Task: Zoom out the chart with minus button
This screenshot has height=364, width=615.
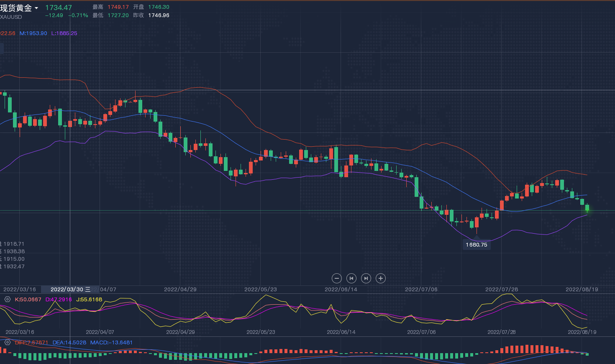Action: 337,278
